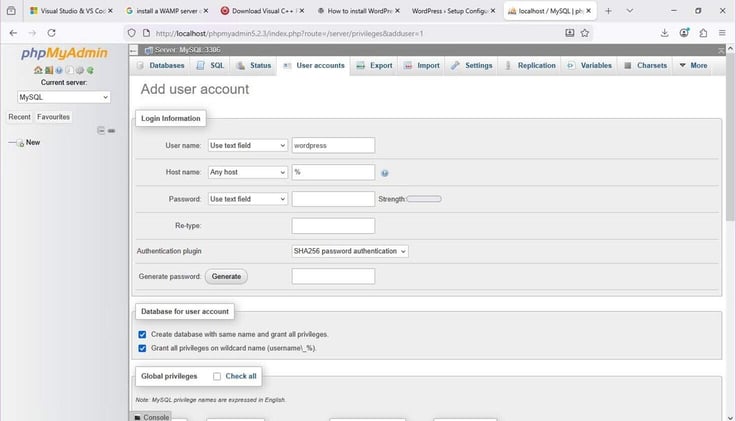
Task: Open Host name Any host dropdown
Action: (x=247, y=172)
